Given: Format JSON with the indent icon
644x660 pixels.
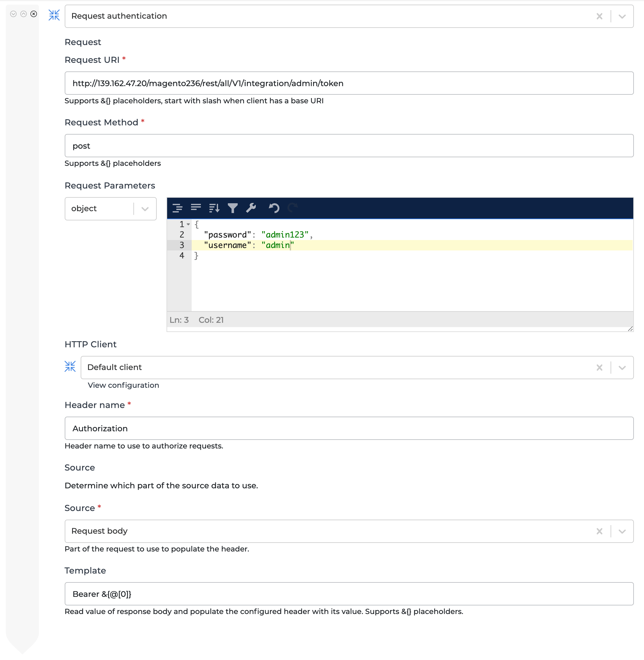Looking at the screenshot, I should coord(178,208).
